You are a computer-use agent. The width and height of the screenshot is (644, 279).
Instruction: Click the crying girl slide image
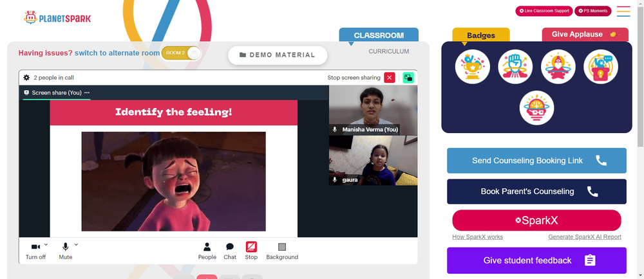[x=173, y=181]
